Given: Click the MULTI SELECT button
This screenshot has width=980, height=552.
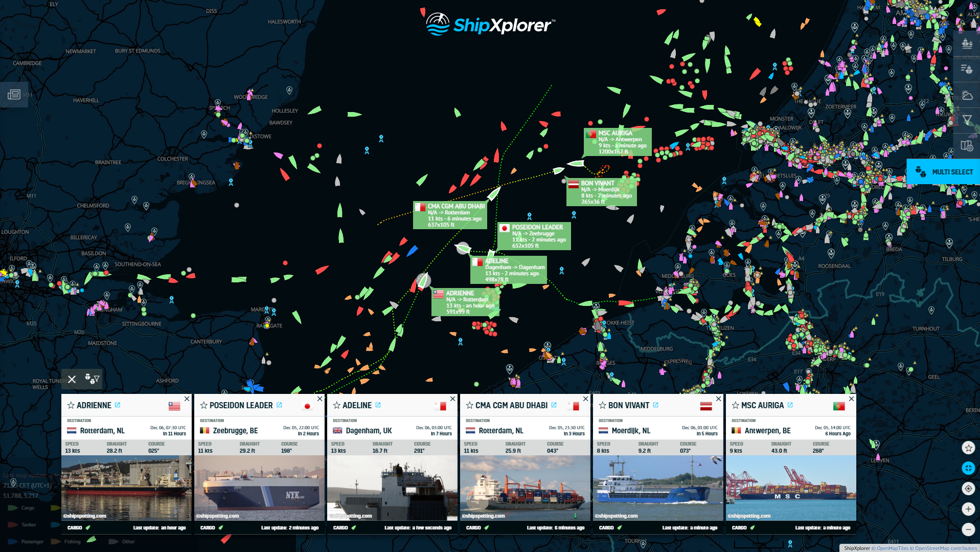Looking at the screenshot, I should [x=943, y=172].
